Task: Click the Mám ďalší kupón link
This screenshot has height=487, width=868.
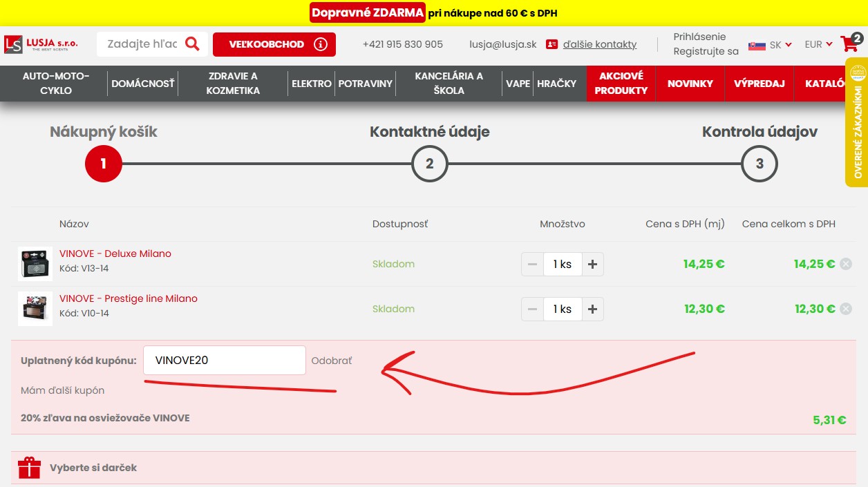Action: (63, 390)
